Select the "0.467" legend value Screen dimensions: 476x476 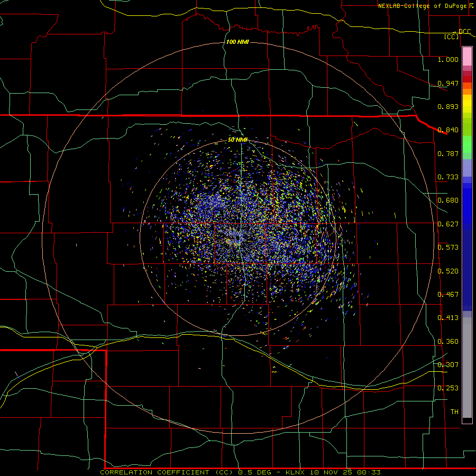(448, 295)
